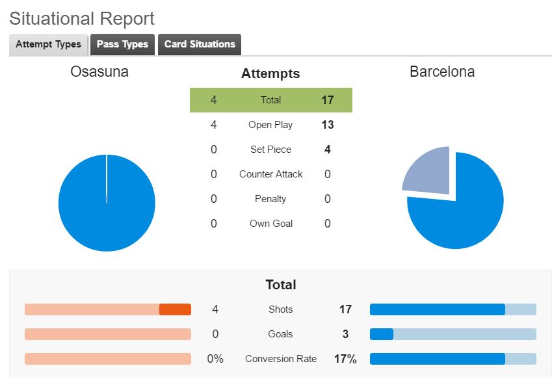
Task: Switch to Card Situations tab
Action: pos(200,44)
